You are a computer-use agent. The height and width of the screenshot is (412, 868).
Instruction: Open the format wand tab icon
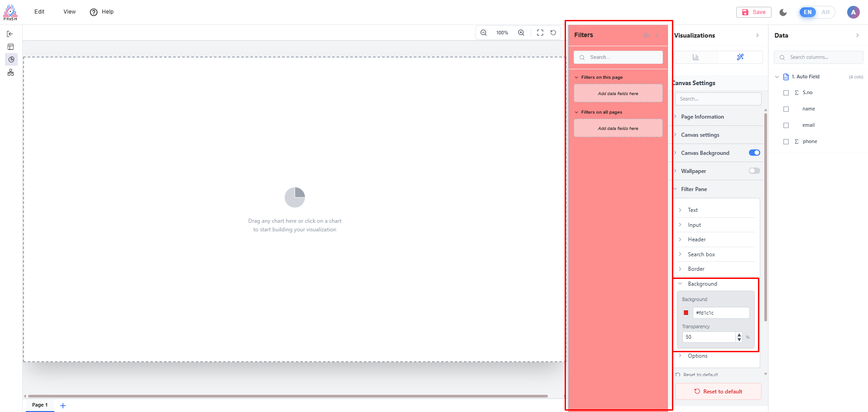[740, 57]
